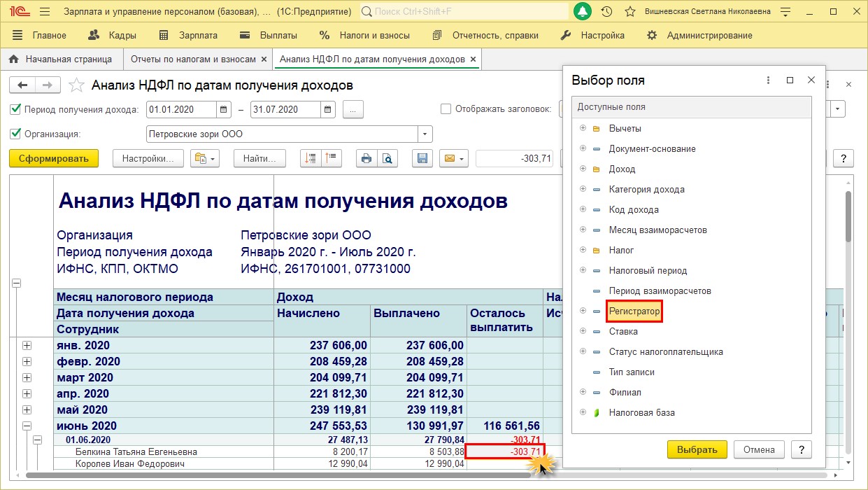Open Настройки... report settings

148,159
